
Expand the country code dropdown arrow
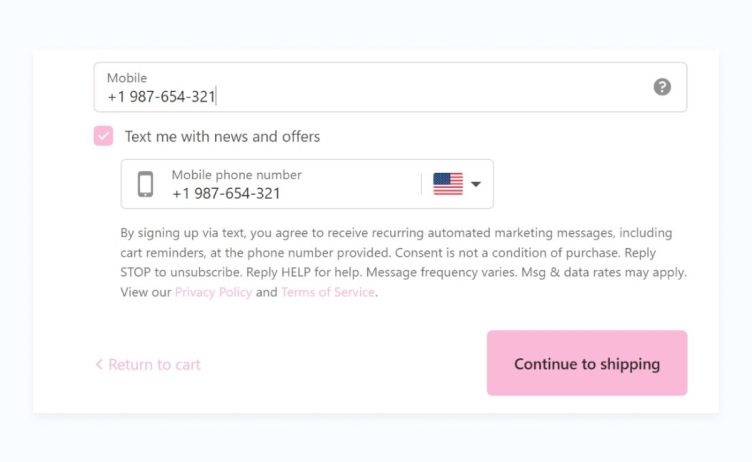476,184
